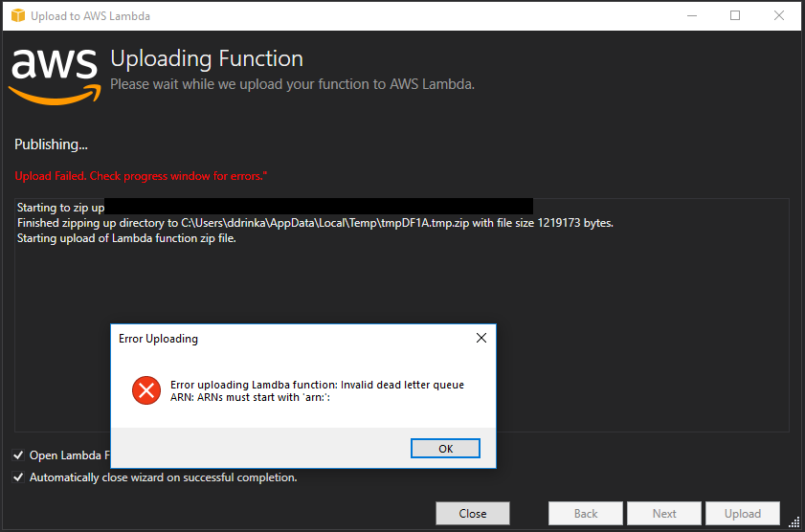The width and height of the screenshot is (805, 532).
Task: Maximize the Upload to AWS Lambda window
Action: (x=735, y=16)
